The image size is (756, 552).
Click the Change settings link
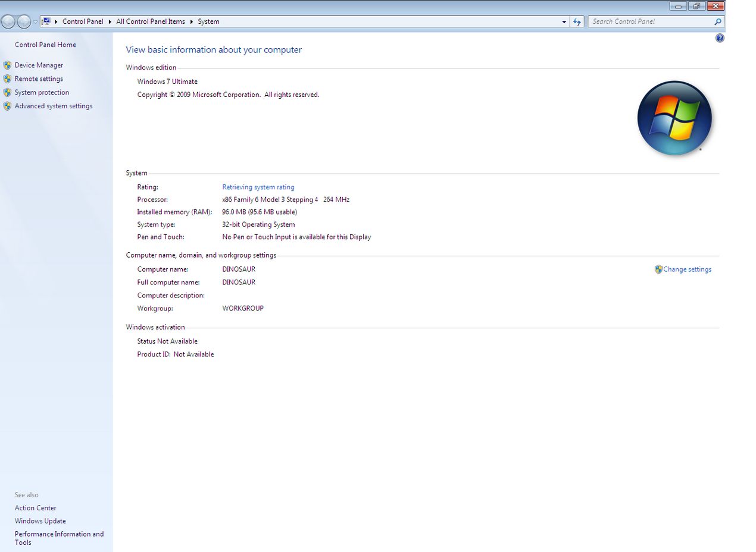pyautogui.click(x=687, y=269)
